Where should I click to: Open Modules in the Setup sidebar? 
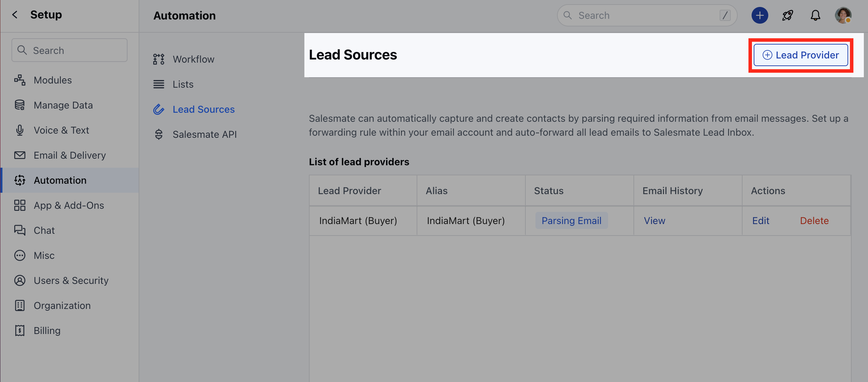click(x=53, y=80)
